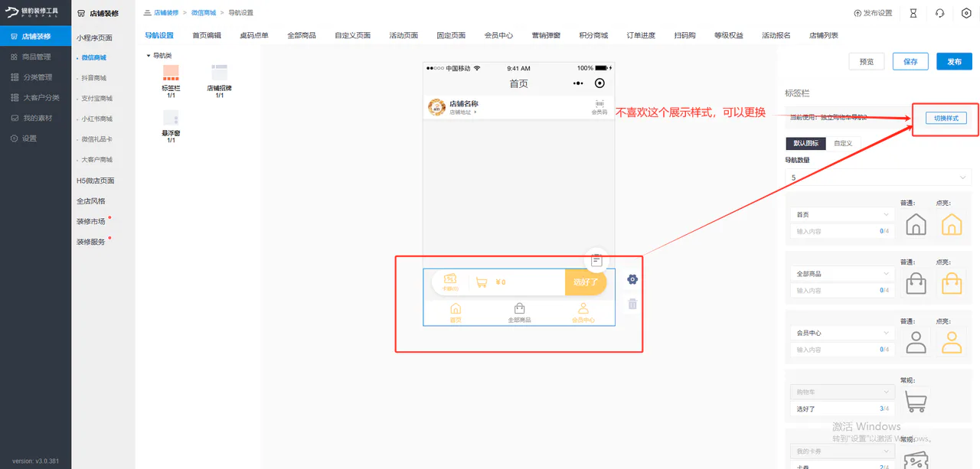The height and width of the screenshot is (469, 980).
Task: Open the hexagon settings icon at top right
Action: pyautogui.click(x=966, y=13)
